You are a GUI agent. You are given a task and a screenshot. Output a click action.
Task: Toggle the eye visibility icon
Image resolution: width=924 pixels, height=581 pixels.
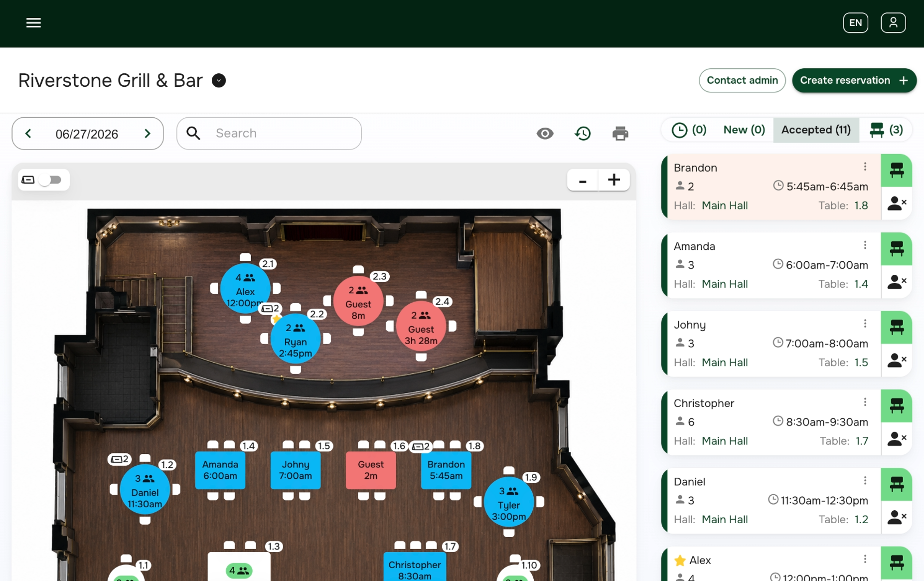click(x=545, y=134)
